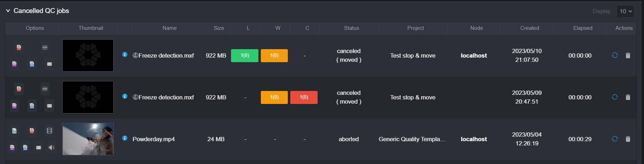The width and height of the screenshot is (644, 164).
Task: Delete the aborted Powderday.mp4 job
Action: pyautogui.click(x=628, y=139)
